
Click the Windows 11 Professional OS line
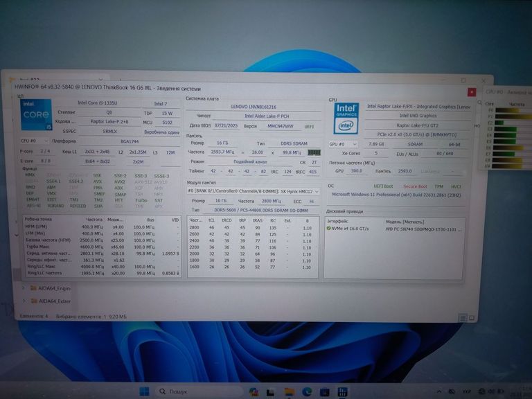pyautogui.click(x=396, y=195)
